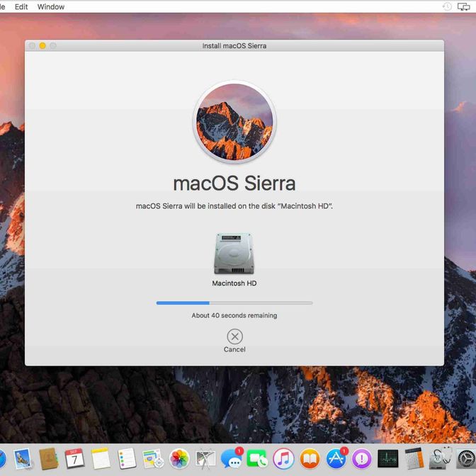This screenshot has width=476, height=476.
Task: Open Messages in the Dock
Action: coord(232,458)
